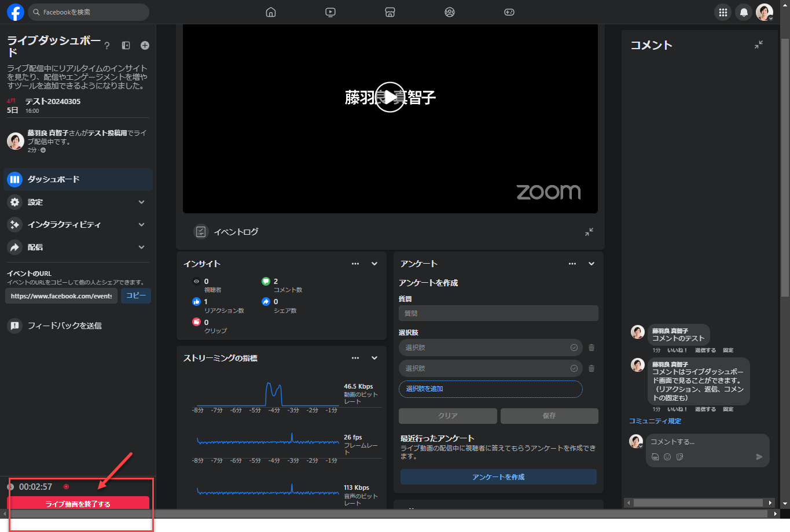Expand the 配信 section
The width and height of the screenshot is (790, 532).
78,247
